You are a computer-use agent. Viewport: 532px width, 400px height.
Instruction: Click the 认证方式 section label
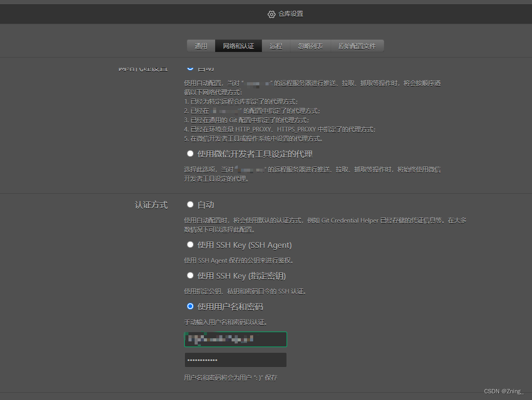[x=151, y=205]
